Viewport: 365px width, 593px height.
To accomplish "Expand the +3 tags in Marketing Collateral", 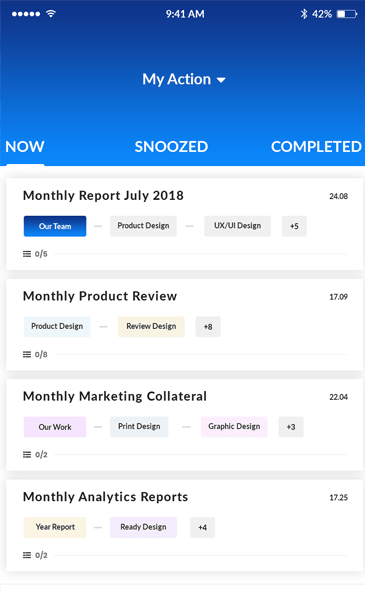I will 291,427.
